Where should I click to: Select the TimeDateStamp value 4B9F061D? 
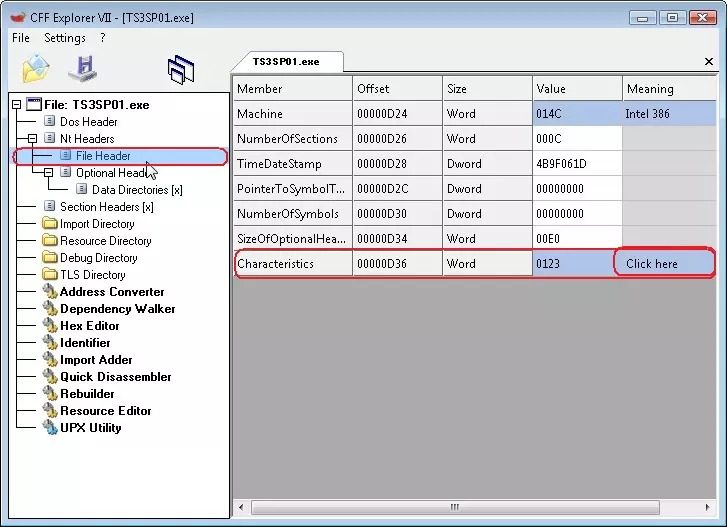577,164
